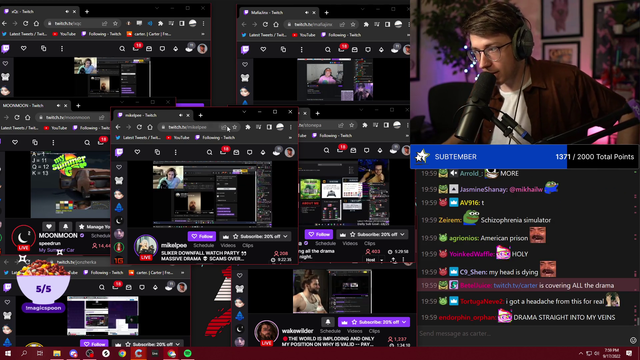Open File Explorer from the taskbar
Screen dimensions: 640x360
tap(57, 353)
